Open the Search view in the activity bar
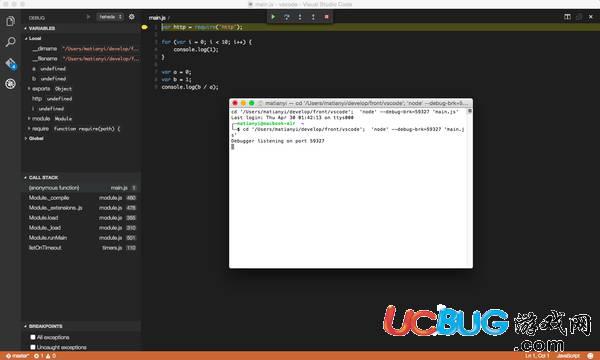This screenshot has width=600, height=360. tap(10, 41)
